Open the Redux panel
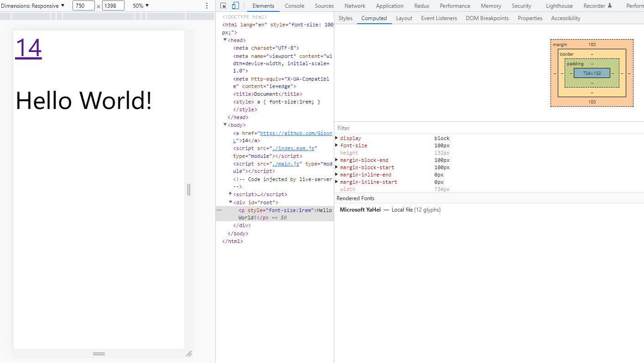 (421, 5)
